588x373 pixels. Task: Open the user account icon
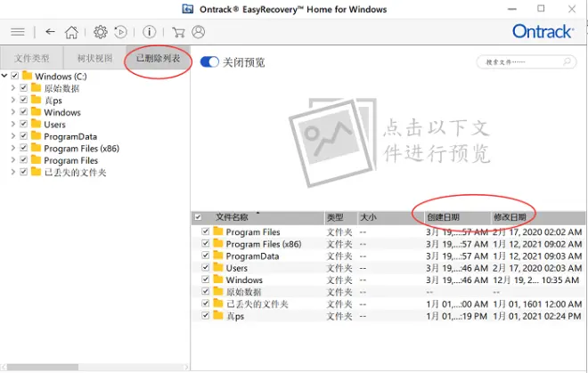click(199, 32)
